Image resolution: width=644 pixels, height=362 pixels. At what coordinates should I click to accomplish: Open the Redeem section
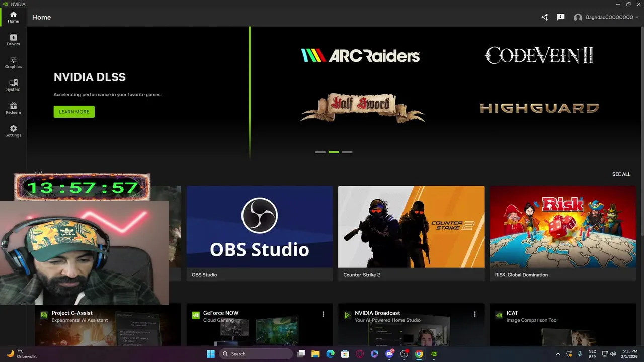click(x=13, y=108)
